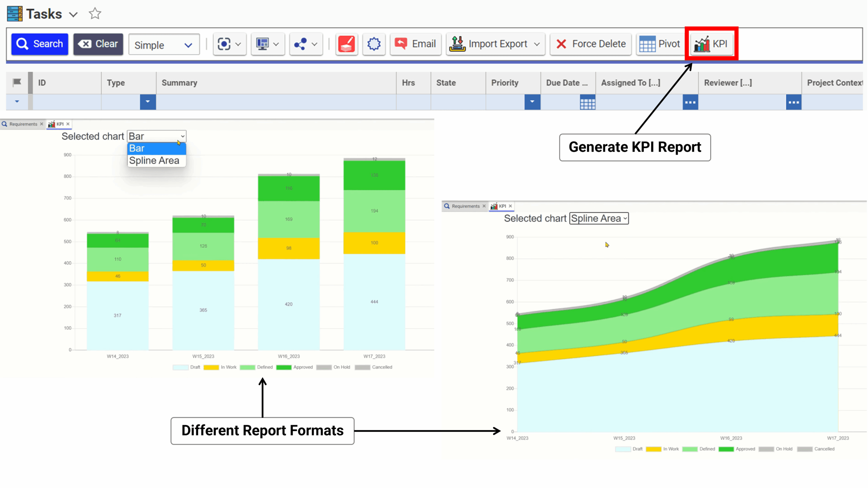Click the monitor display icon
Screen dimensions: 868x488
click(x=262, y=44)
